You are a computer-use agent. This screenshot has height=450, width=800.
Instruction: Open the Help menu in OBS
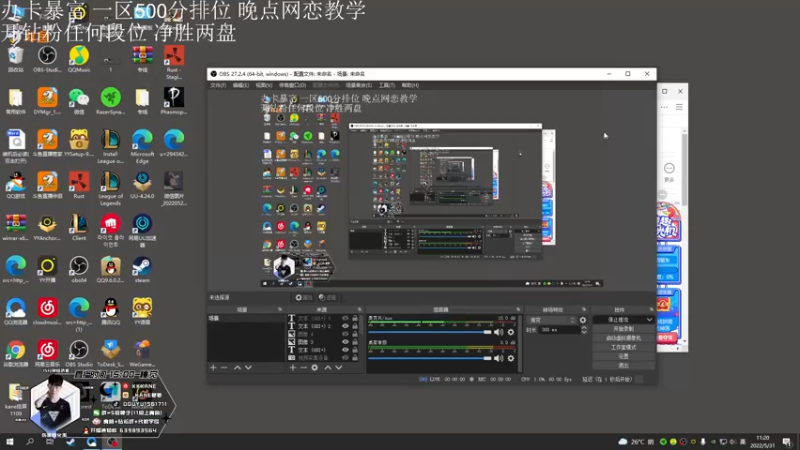click(410, 85)
